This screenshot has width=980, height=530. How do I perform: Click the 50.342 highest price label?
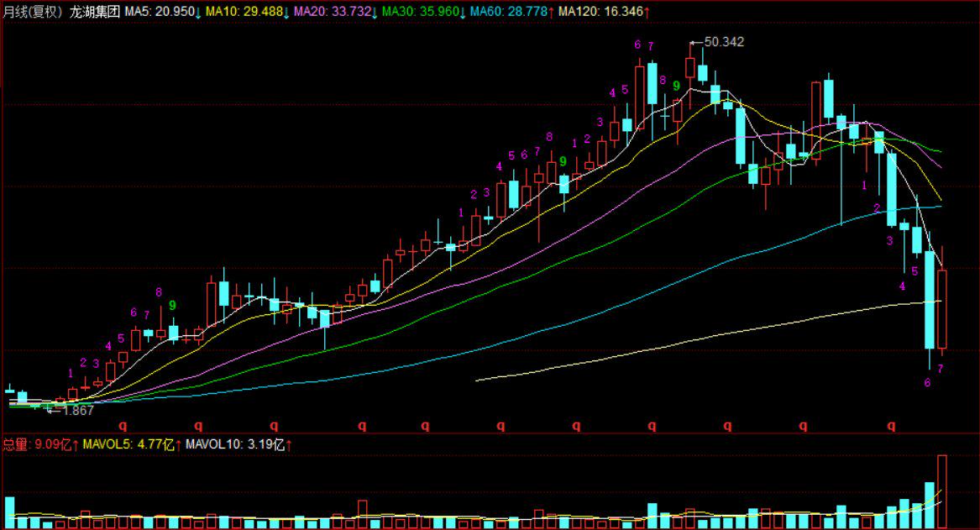click(724, 41)
